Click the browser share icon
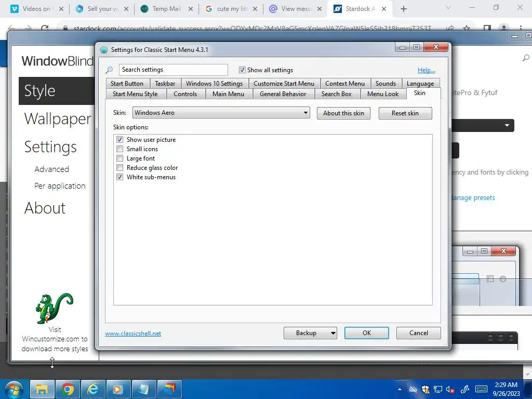Screen dimensions: 532x399 pyautogui.click(x=450, y=28)
